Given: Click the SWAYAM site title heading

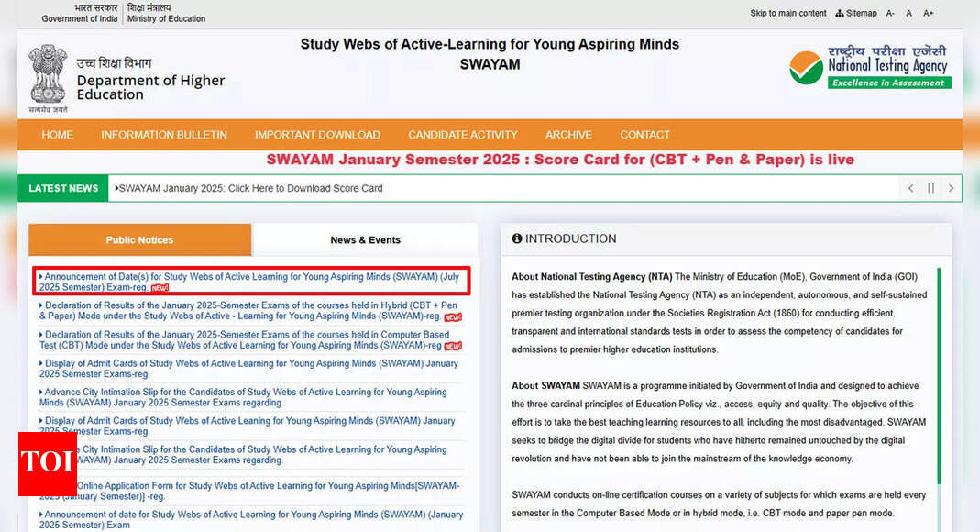Looking at the screenshot, I should pyautogui.click(x=490, y=54).
